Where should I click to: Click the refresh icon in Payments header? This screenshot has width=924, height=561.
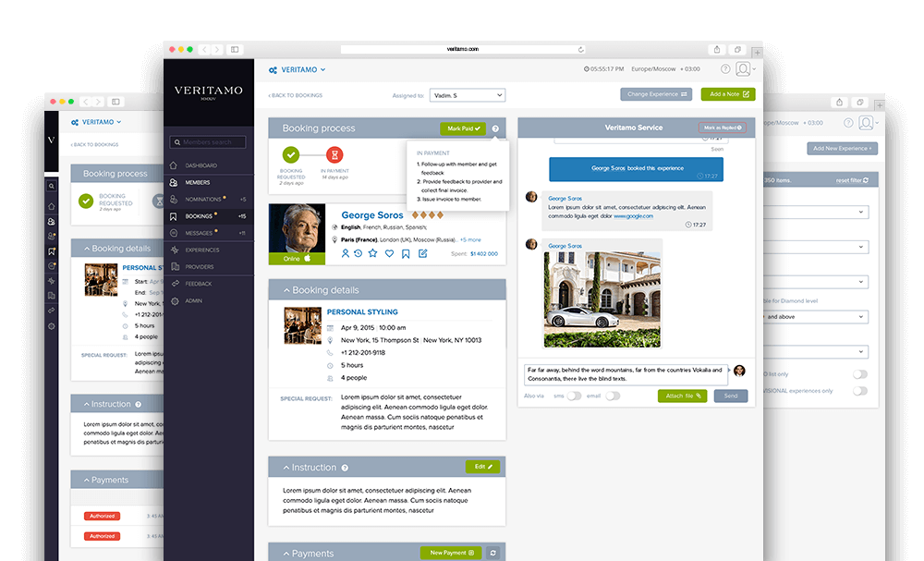click(493, 553)
